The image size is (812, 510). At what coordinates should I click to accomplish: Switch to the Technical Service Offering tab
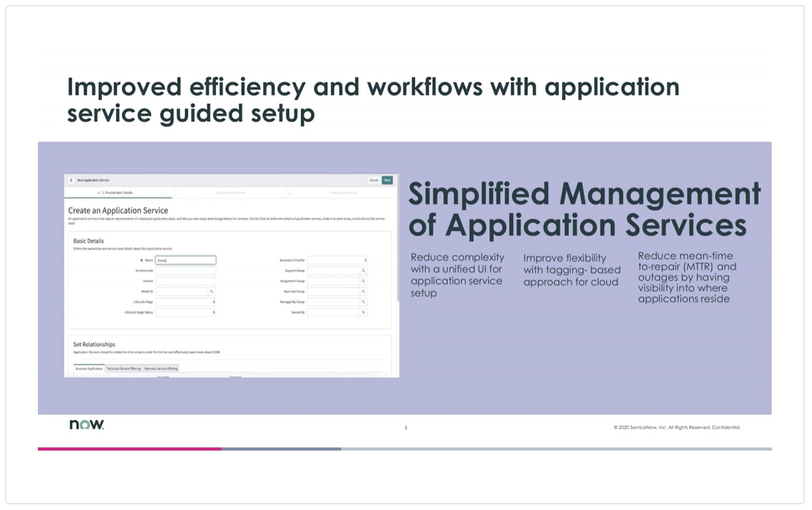click(x=123, y=369)
